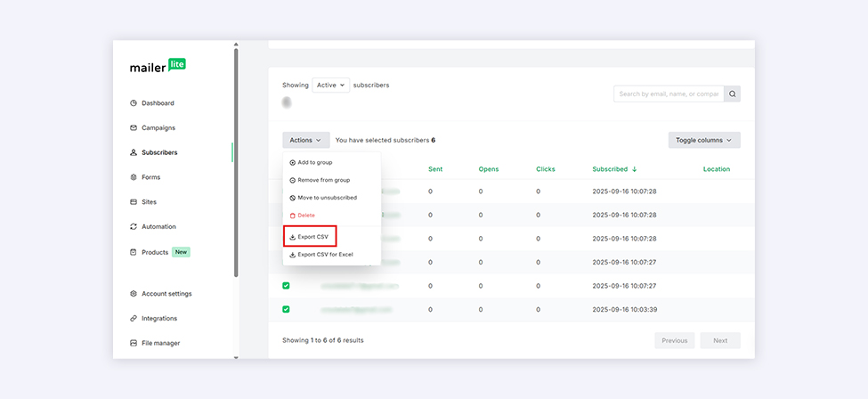The width and height of the screenshot is (868, 399).
Task: Click the search magnifier button
Action: (732, 94)
